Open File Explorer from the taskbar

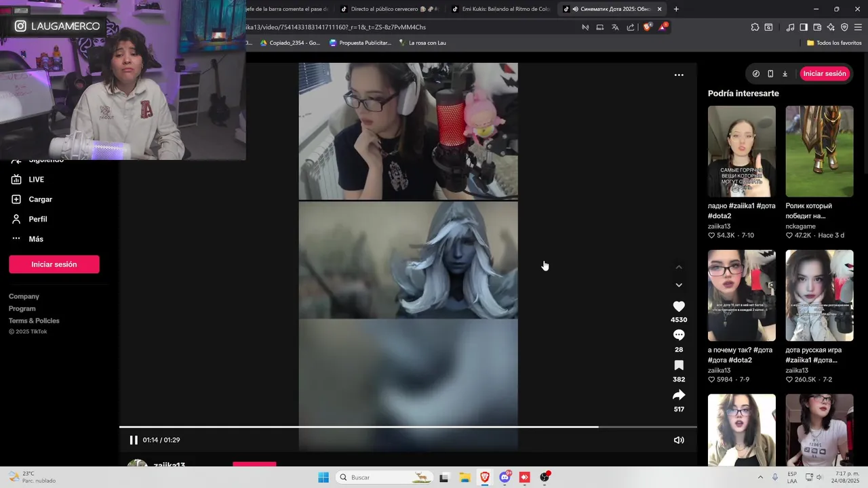(x=465, y=477)
